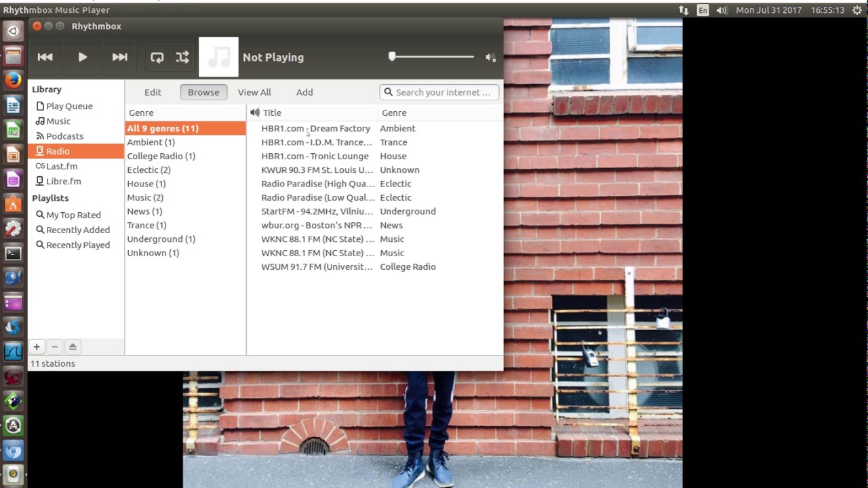
Task: Select the Underground (1) genre
Action: pyautogui.click(x=185, y=239)
